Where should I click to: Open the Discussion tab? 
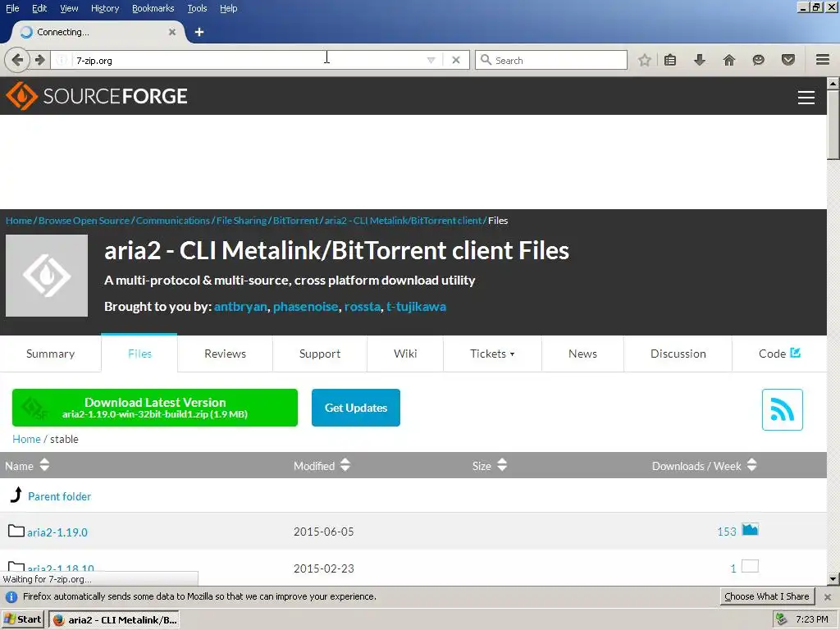(678, 354)
